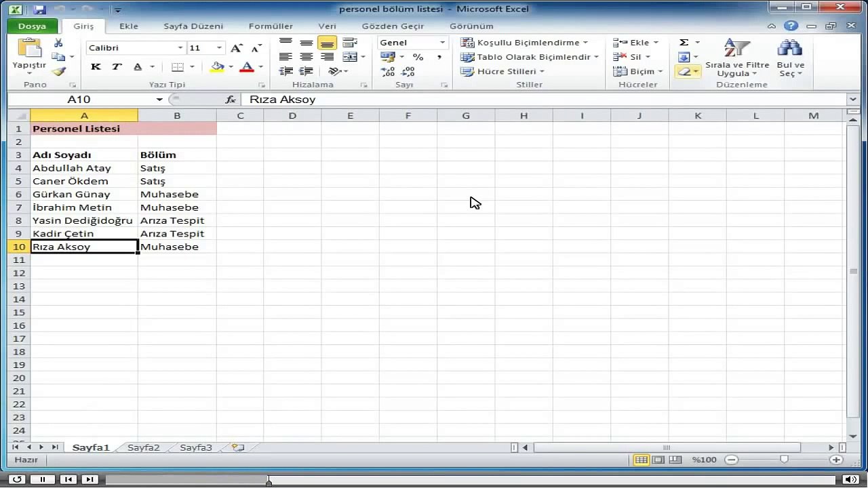868x488 pixels.
Task: Click the zoom slider handle
Action: [x=784, y=460]
